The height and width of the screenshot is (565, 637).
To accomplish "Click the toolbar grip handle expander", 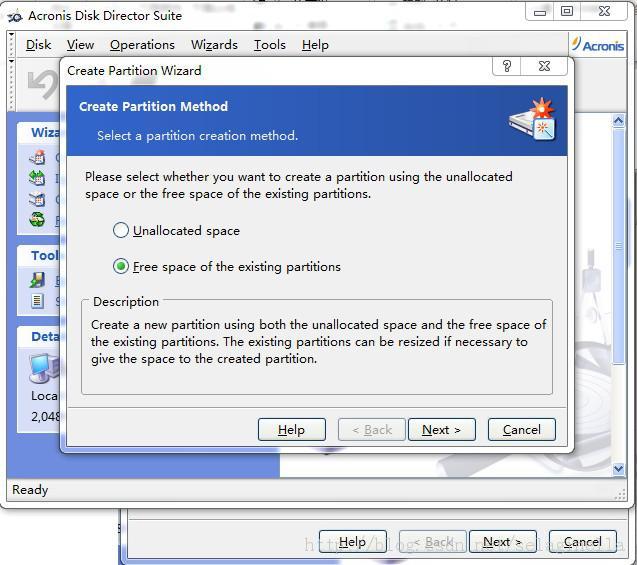I will [11, 84].
